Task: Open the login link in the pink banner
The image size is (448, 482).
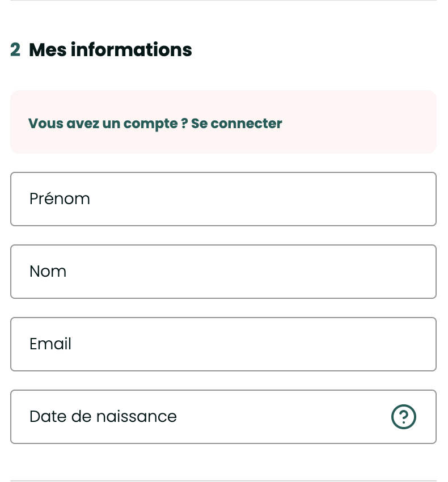Action: coord(236,124)
